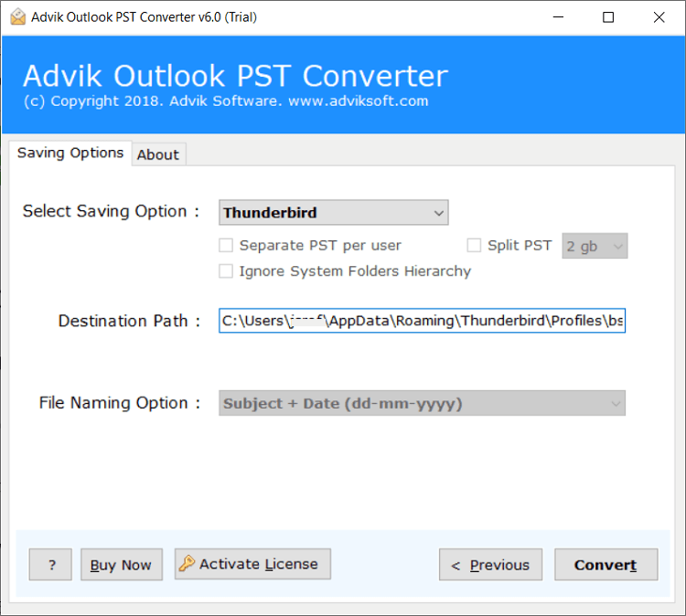Open the About tab
The image size is (686, 616).
(158, 154)
